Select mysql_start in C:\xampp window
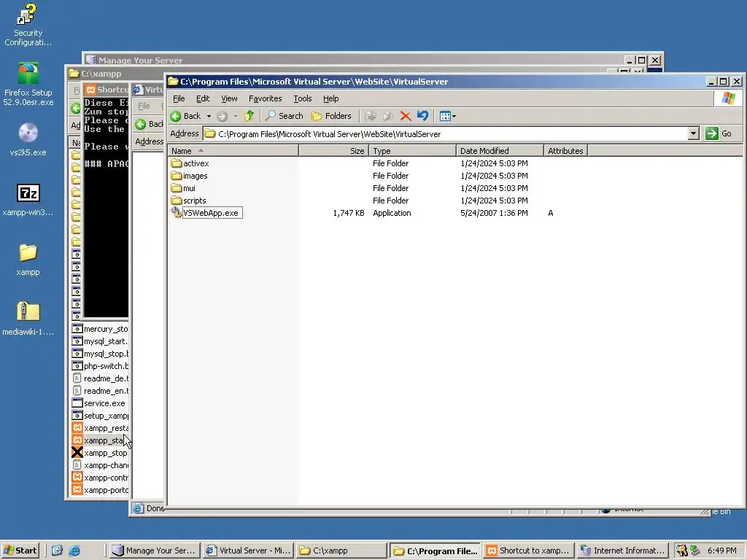Viewport: 747px width, 560px height. [x=99, y=341]
